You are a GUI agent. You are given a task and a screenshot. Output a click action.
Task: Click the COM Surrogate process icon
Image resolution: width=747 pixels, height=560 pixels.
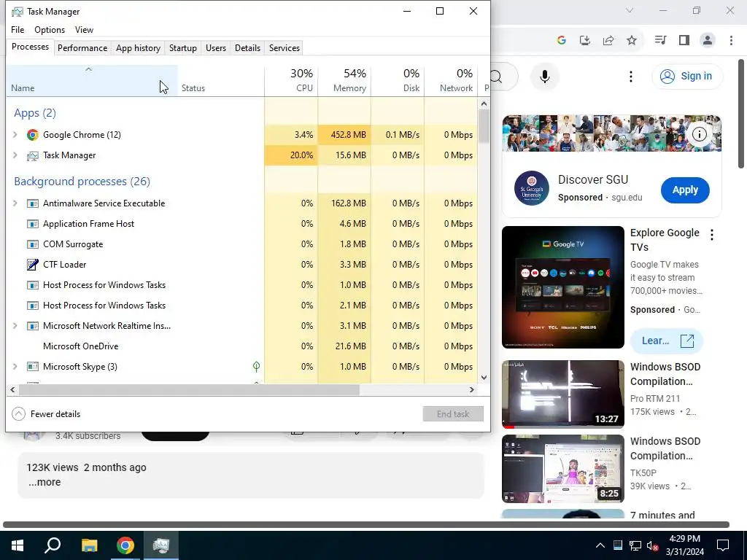coord(32,244)
